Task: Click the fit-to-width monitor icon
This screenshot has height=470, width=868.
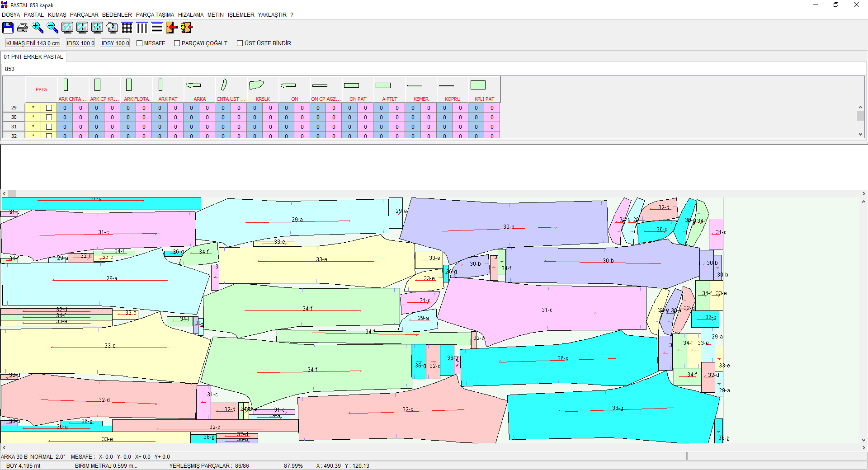Action: click(67, 28)
